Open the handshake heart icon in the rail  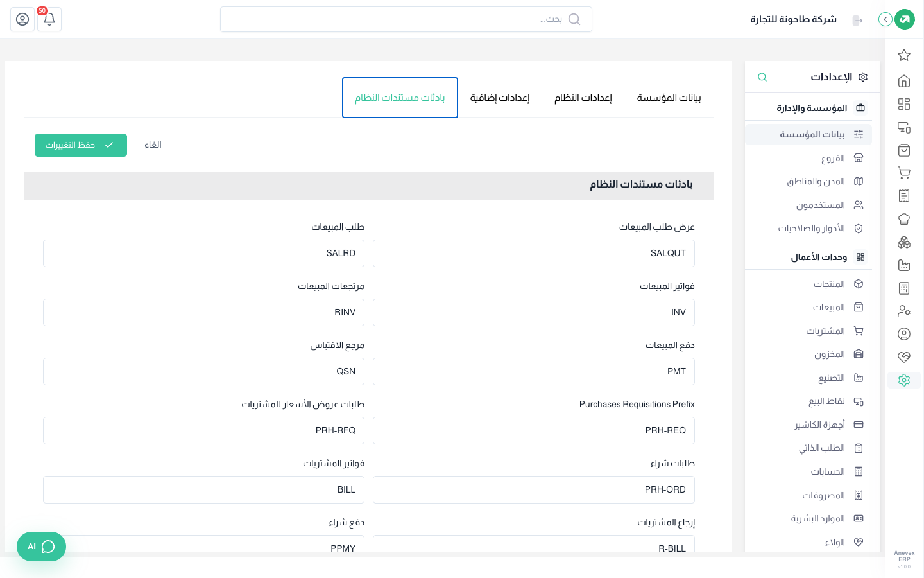click(x=904, y=357)
